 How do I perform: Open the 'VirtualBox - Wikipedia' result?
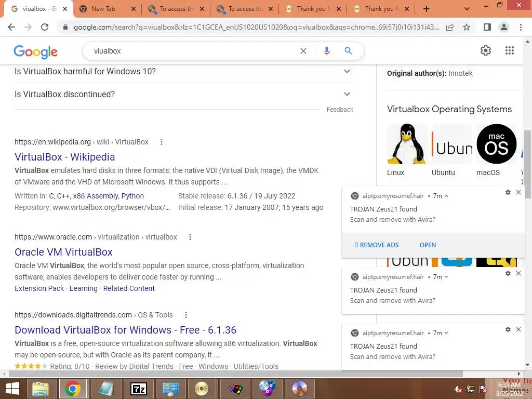[x=65, y=157]
